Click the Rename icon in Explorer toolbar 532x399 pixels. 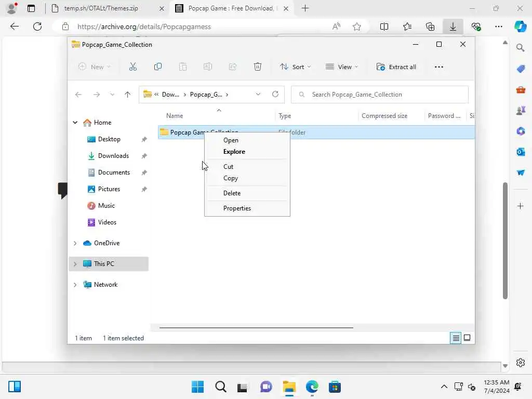(x=208, y=67)
